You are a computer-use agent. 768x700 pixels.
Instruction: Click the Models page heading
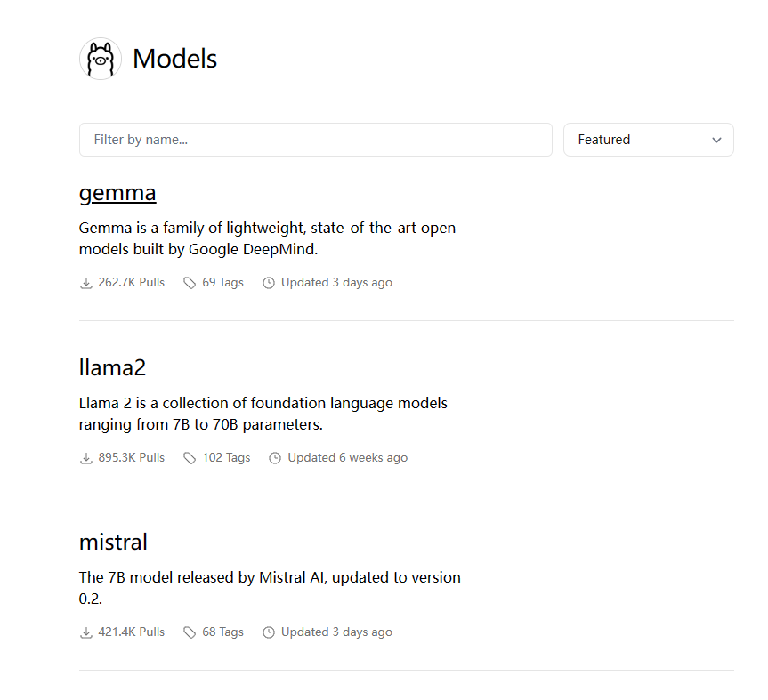[x=174, y=59]
